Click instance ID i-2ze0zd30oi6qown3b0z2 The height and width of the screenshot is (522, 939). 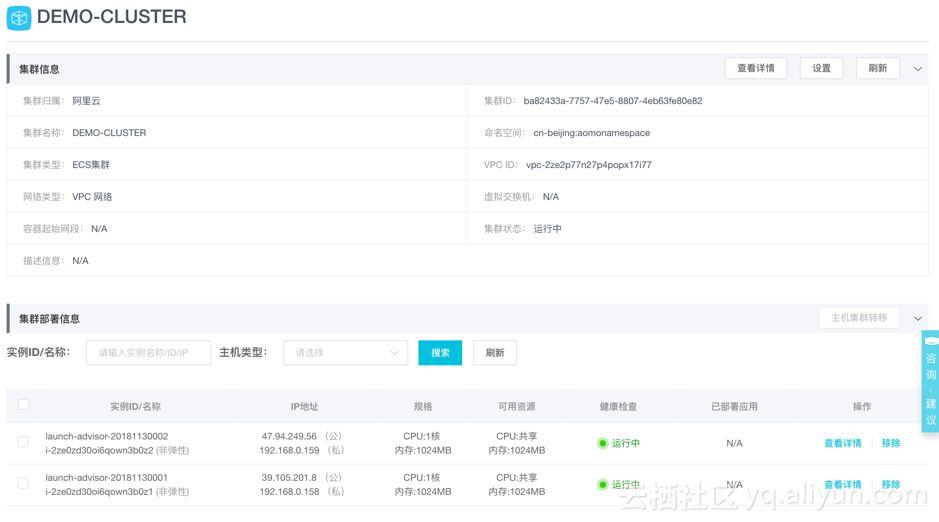(99, 450)
